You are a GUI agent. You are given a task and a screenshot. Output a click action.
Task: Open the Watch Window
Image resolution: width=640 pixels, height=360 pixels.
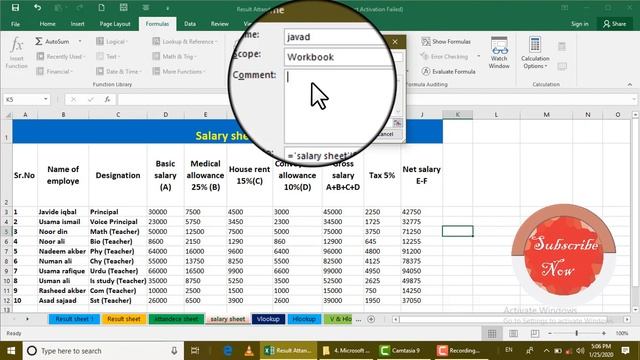[x=499, y=53]
